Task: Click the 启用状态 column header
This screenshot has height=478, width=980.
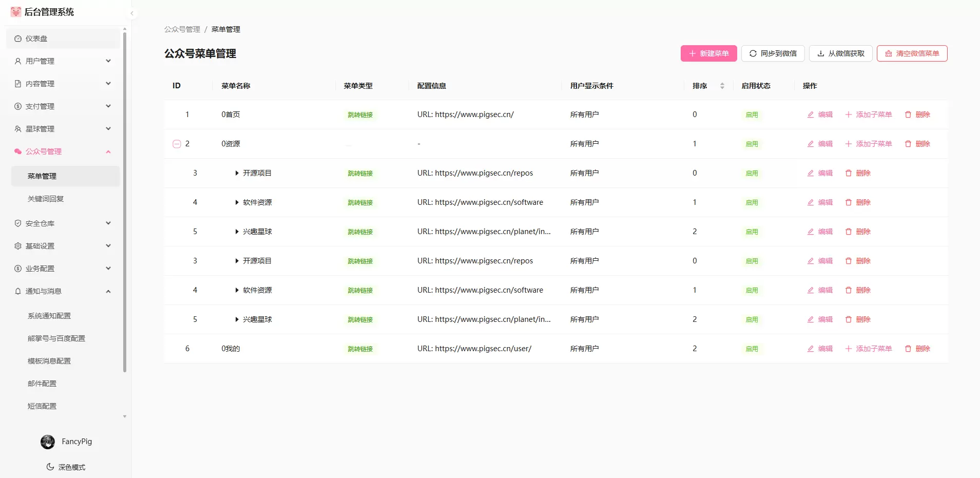Action: click(756, 86)
